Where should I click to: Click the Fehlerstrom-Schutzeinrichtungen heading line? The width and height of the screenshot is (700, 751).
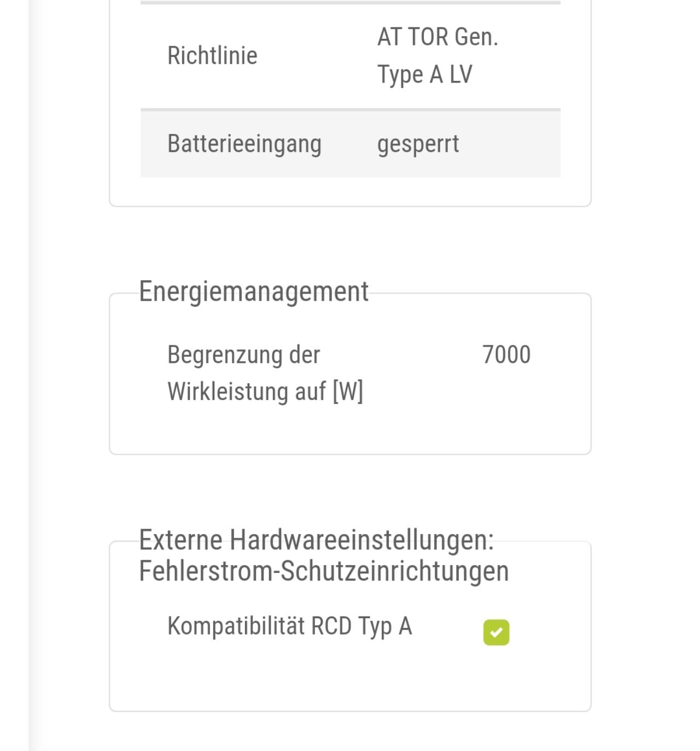point(324,571)
